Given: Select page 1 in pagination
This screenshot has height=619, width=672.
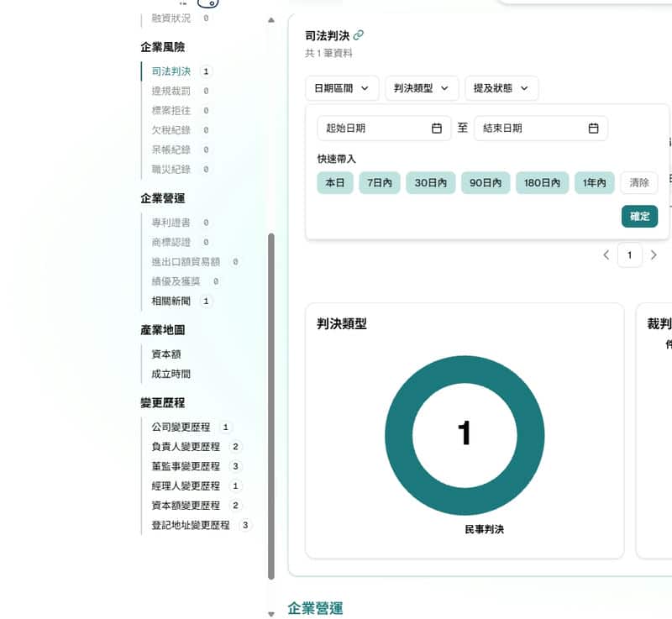Looking at the screenshot, I should 629,255.
